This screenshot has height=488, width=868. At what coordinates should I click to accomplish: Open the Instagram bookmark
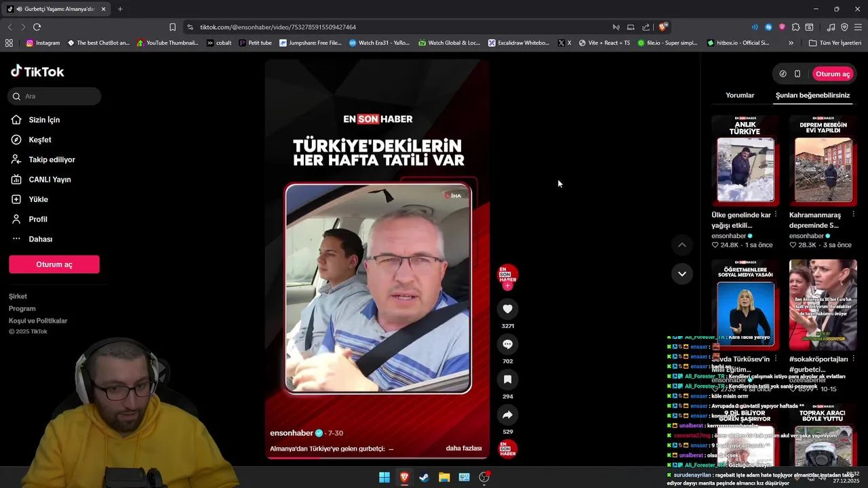coord(43,43)
